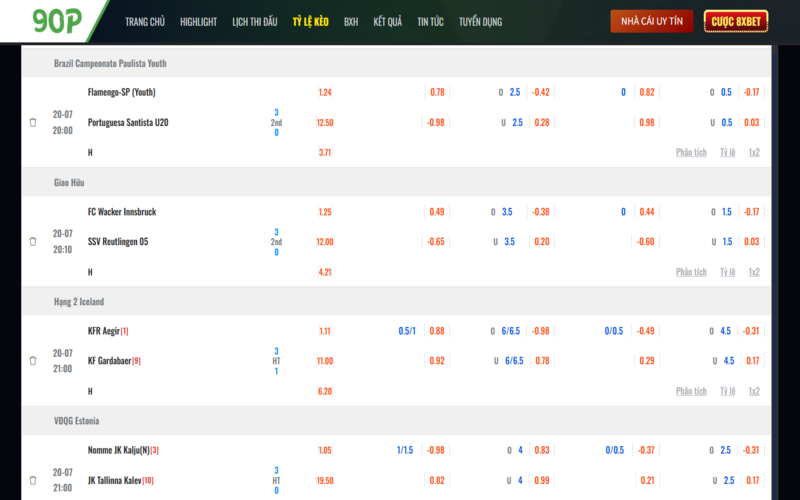Click handicap odds -0.65 for SSV Reutlingen
Screen dimensions: 800x500
[436, 241]
